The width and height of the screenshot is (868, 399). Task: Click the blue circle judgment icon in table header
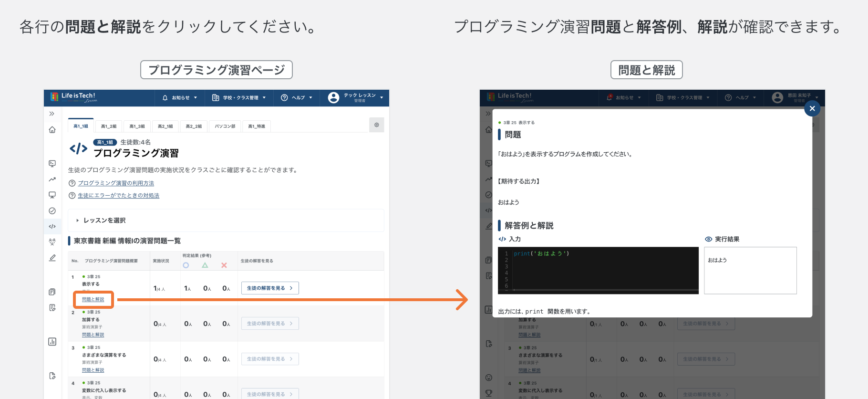pos(186,265)
